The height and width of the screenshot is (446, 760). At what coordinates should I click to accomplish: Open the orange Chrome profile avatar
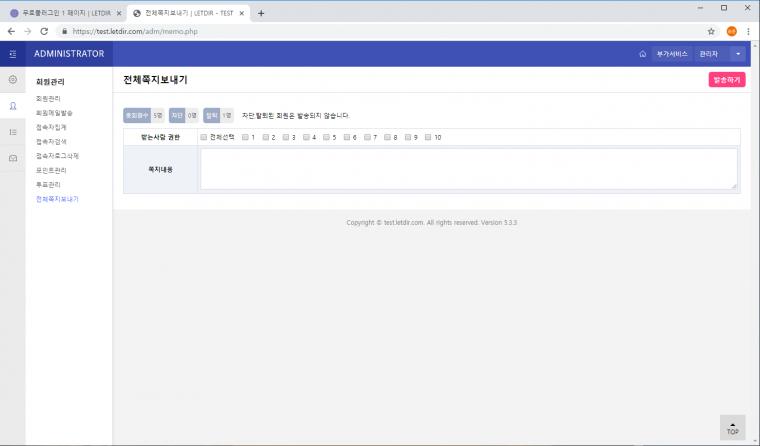point(731,32)
